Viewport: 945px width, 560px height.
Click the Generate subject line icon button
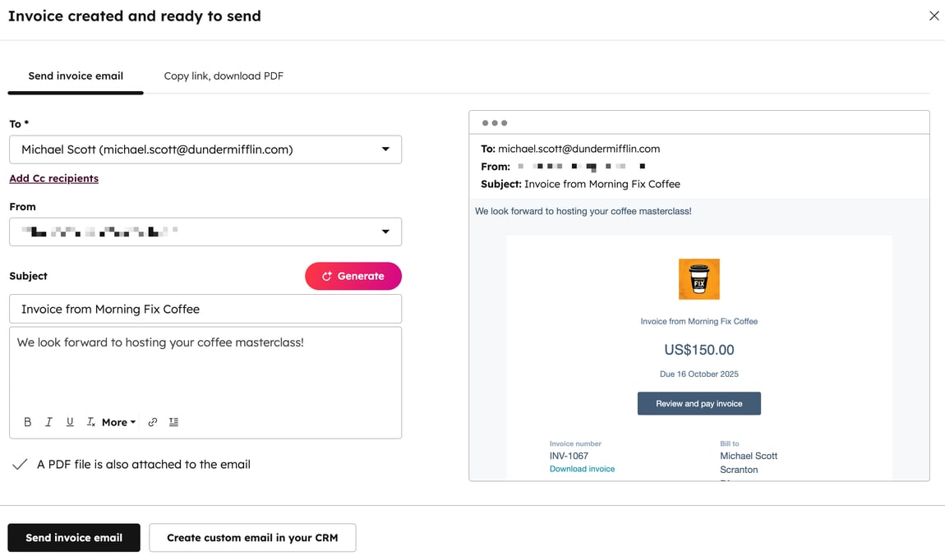pyautogui.click(x=353, y=276)
